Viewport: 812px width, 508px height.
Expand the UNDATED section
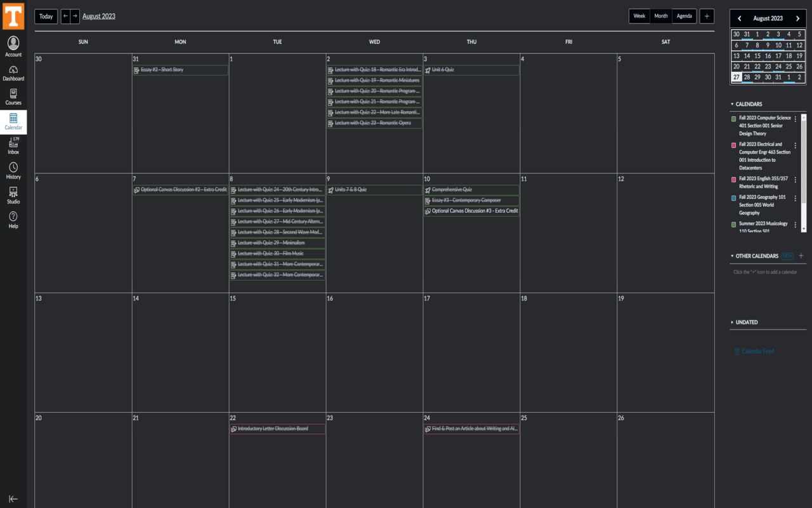(x=731, y=322)
